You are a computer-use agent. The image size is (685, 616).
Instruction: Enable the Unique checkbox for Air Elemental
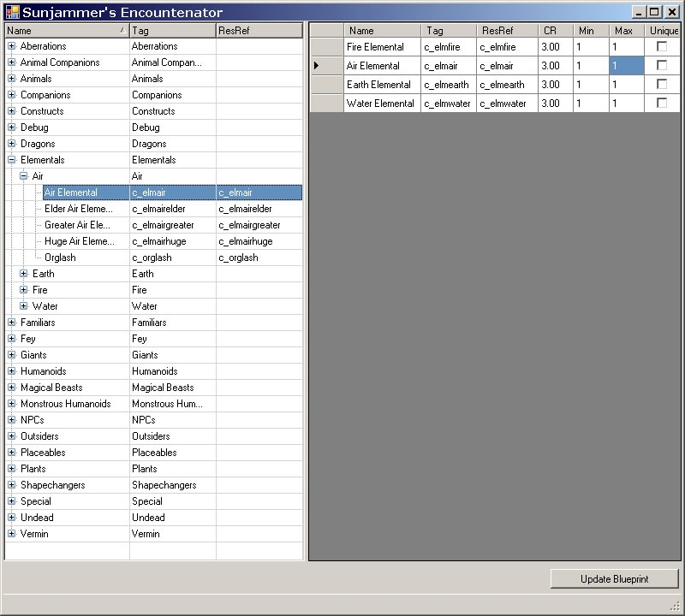pos(662,66)
